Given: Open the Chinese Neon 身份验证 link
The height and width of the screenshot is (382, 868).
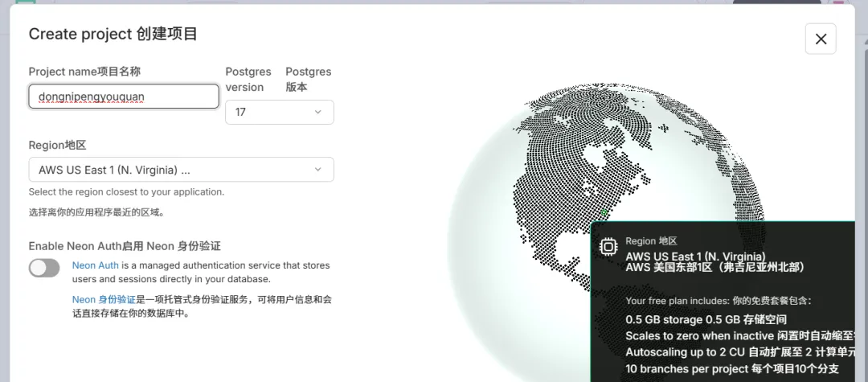Looking at the screenshot, I should [104, 299].
